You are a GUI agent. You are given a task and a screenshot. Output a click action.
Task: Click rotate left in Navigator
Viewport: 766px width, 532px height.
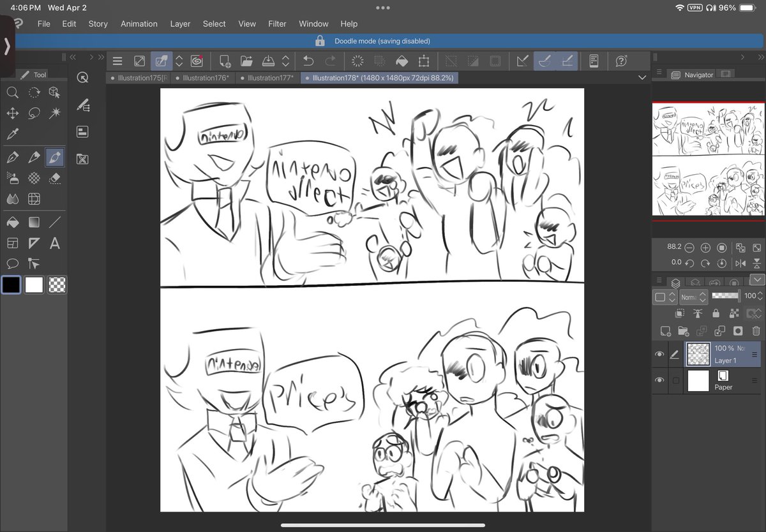pos(689,263)
